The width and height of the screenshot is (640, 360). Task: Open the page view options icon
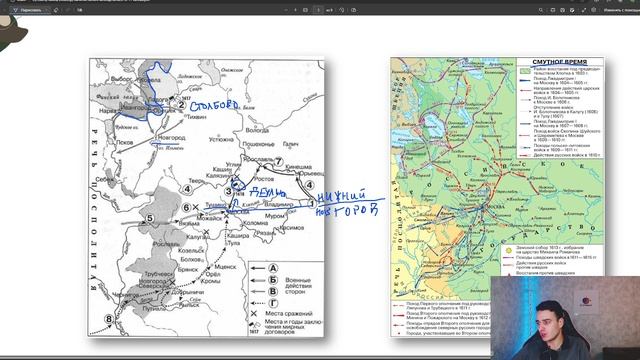353,10
